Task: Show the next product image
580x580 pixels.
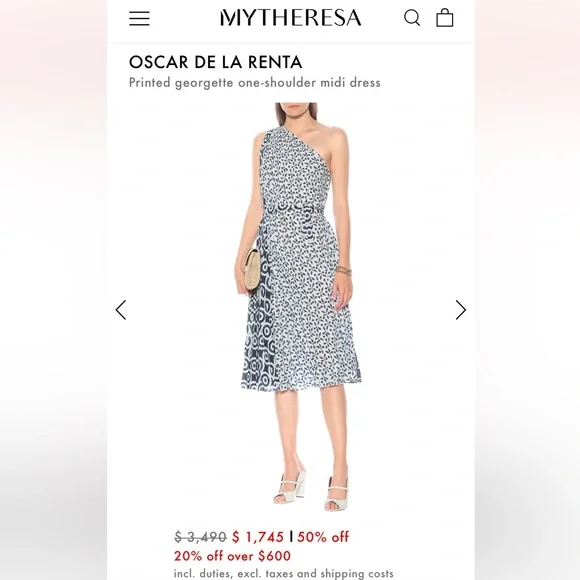Action: pos(461,310)
